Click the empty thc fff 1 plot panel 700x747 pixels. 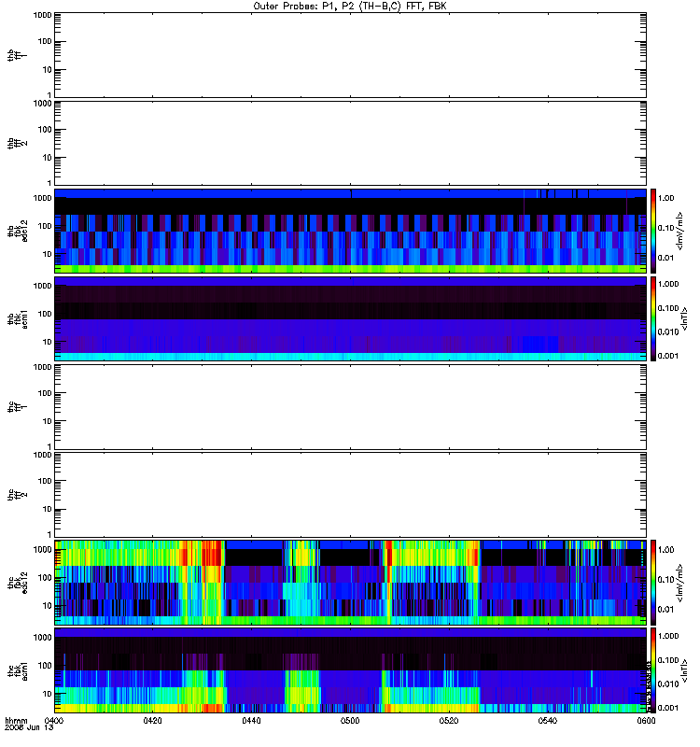coord(350,407)
